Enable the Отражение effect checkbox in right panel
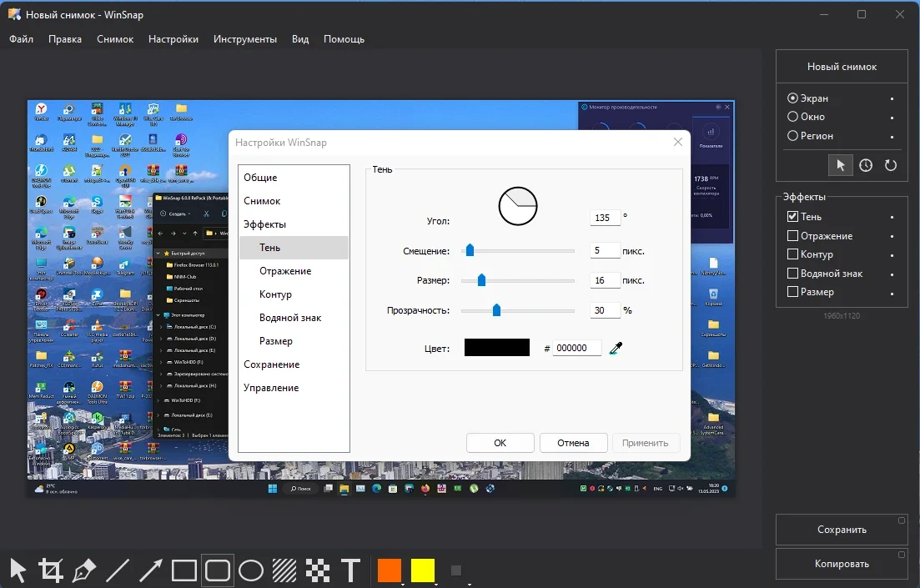This screenshot has height=588, width=920. 792,236
